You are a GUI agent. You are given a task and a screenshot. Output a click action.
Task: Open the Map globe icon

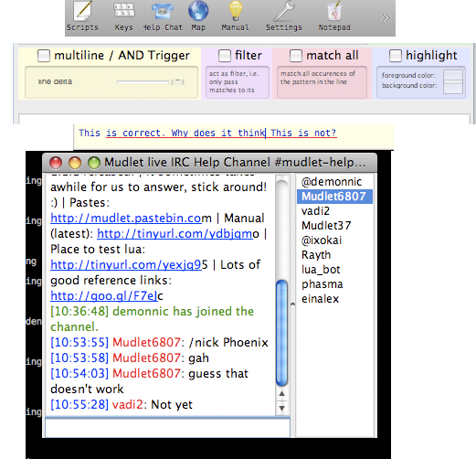198,16
